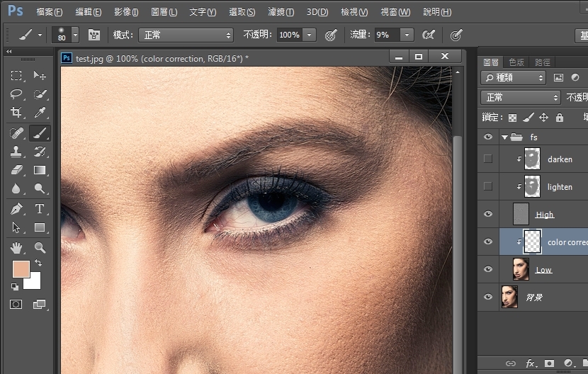Show the lighten layer

(x=488, y=186)
